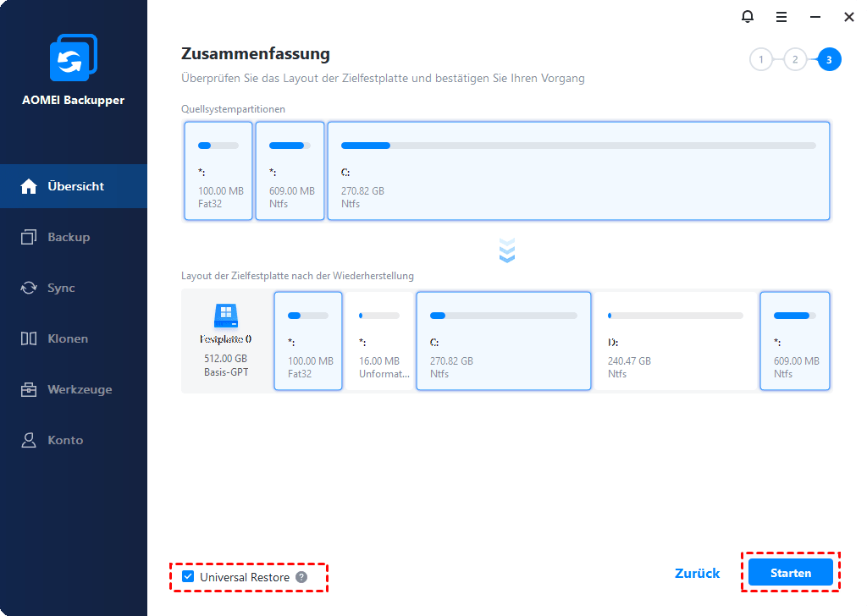Select the target 16.00 MB unformatted partition
The image size is (867, 616).
379,341
